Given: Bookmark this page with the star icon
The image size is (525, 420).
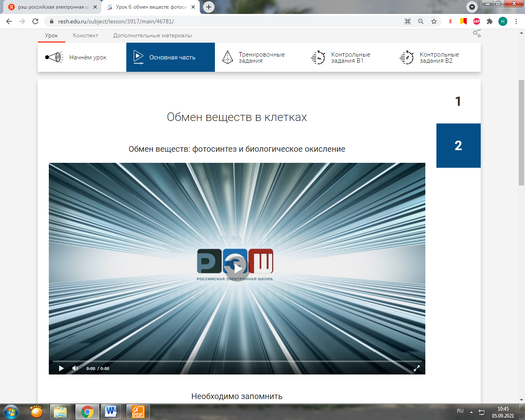Looking at the screenshot, I should point(434,21).
